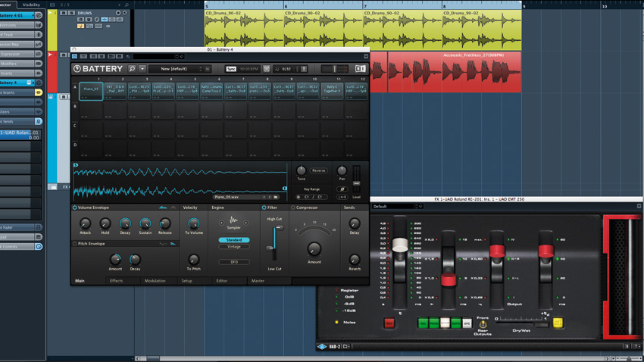Open Battery file menu dropdown arrow

click(x=142, y=69)
